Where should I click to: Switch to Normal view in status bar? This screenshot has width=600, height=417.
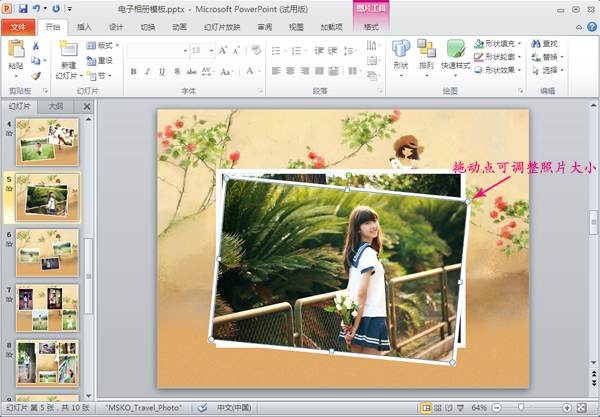[x=426, y=408]
